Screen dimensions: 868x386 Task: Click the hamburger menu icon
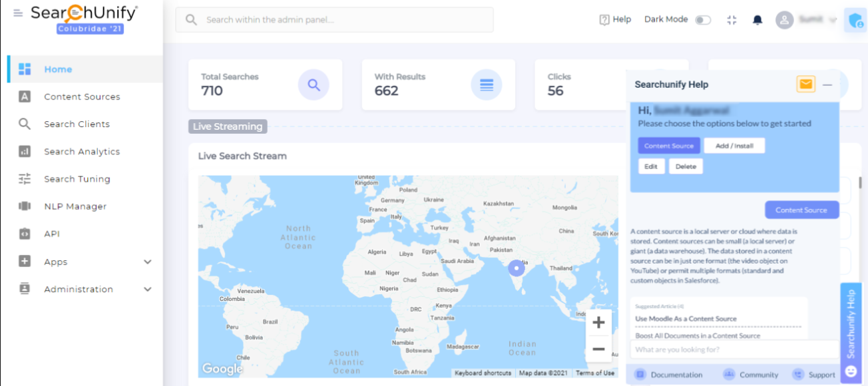click(x=18, y=13)
